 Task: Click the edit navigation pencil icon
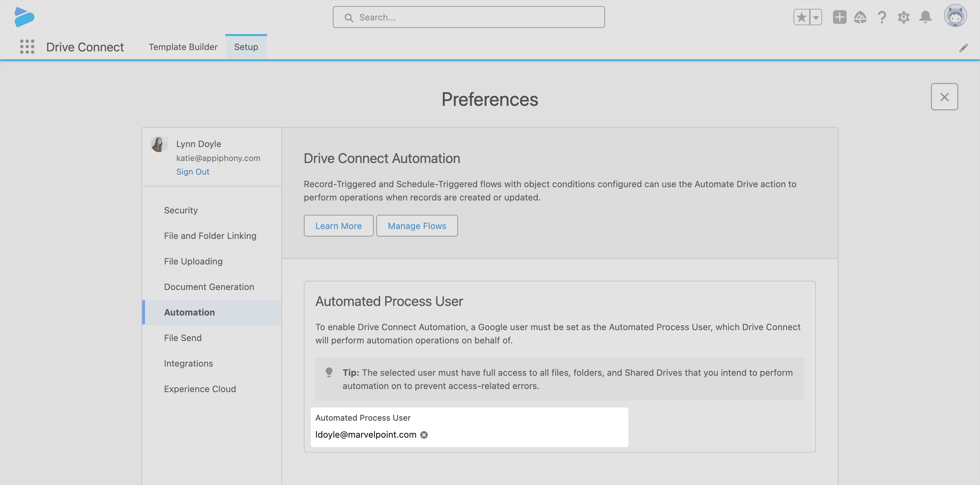pyautogui.click(x=963, y=48)
